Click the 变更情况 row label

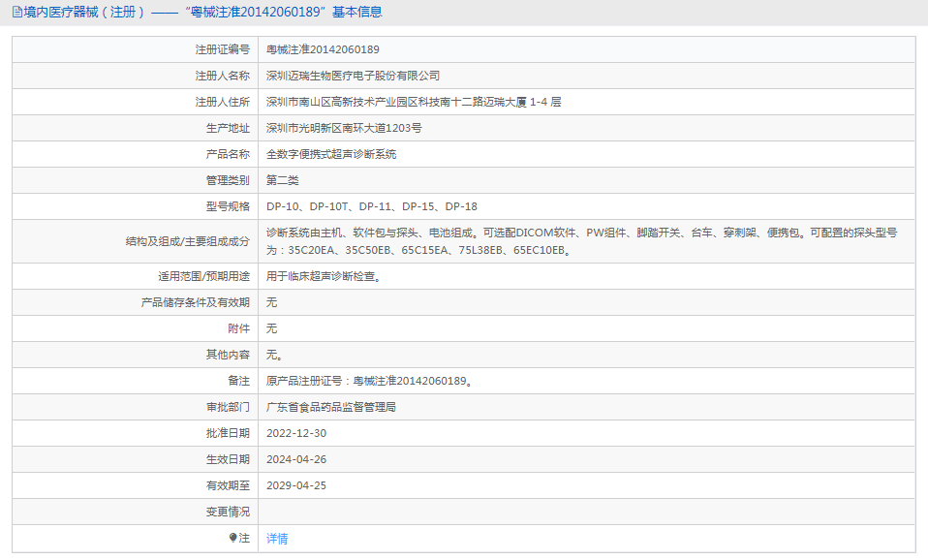click(228, 512)
